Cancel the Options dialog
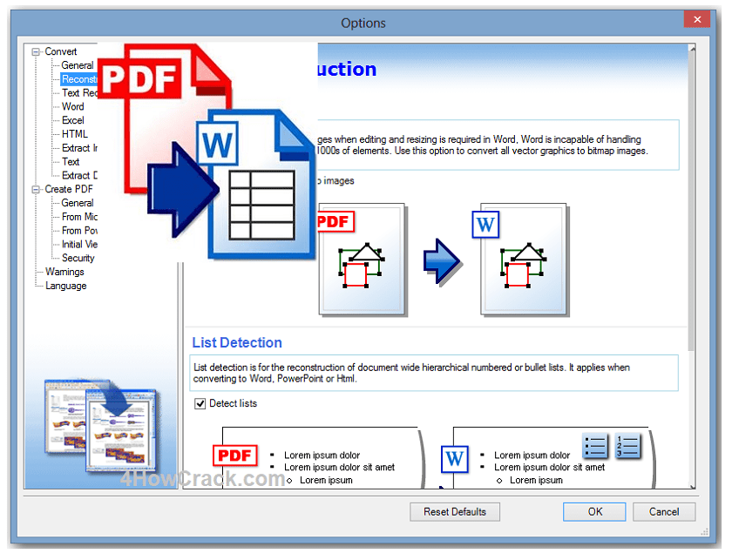The height and width of the screenshot is (560, 732). point(664,512)
